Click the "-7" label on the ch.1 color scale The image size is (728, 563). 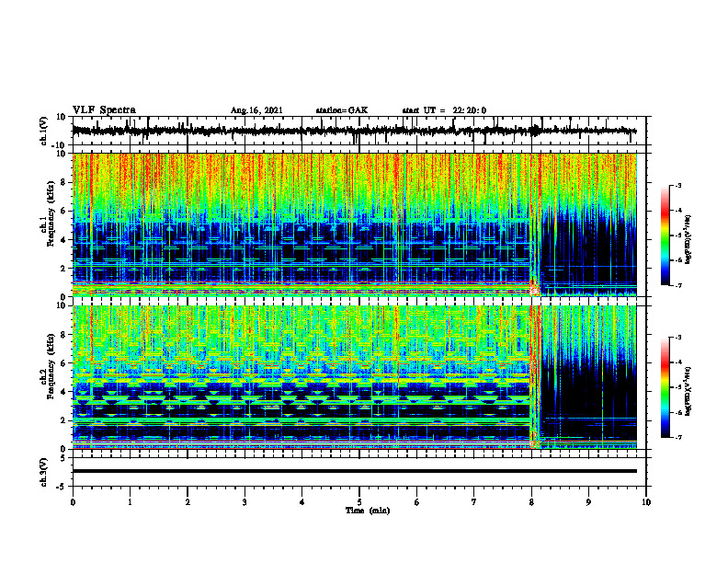pos(678,285)
